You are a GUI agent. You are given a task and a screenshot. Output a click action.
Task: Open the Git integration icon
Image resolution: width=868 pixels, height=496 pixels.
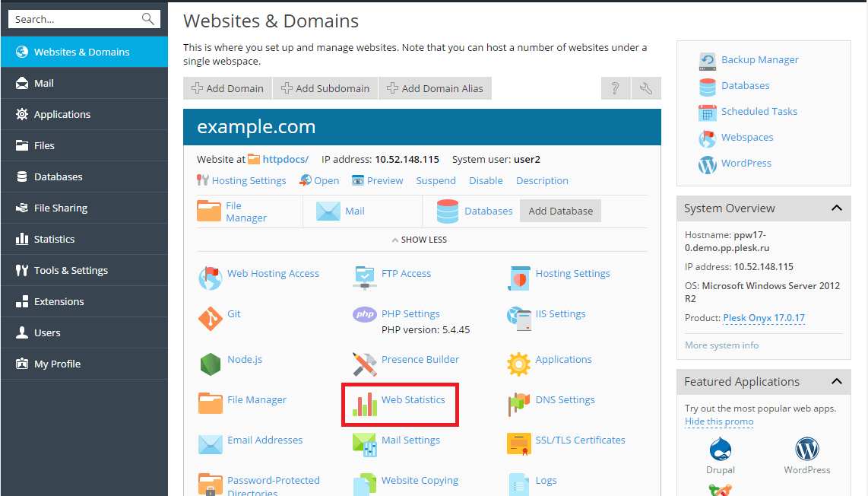coord(233,313)
